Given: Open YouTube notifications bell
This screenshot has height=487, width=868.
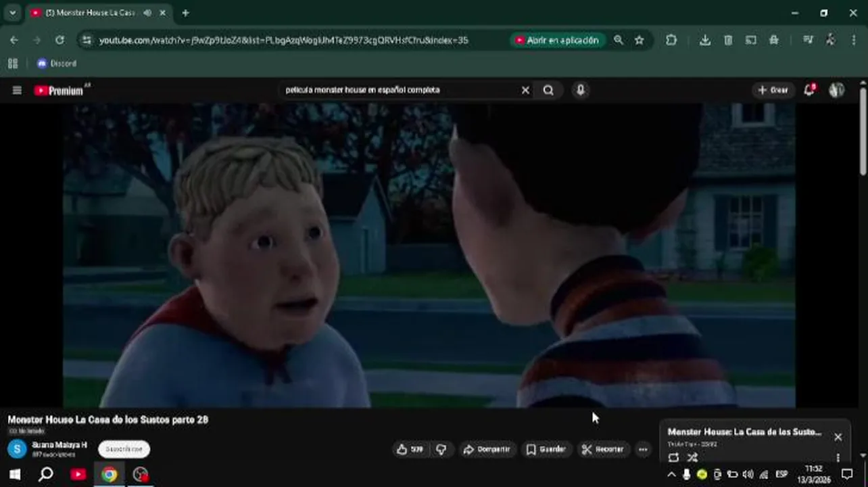Looking at the screenshot, I should coord(809,90).
